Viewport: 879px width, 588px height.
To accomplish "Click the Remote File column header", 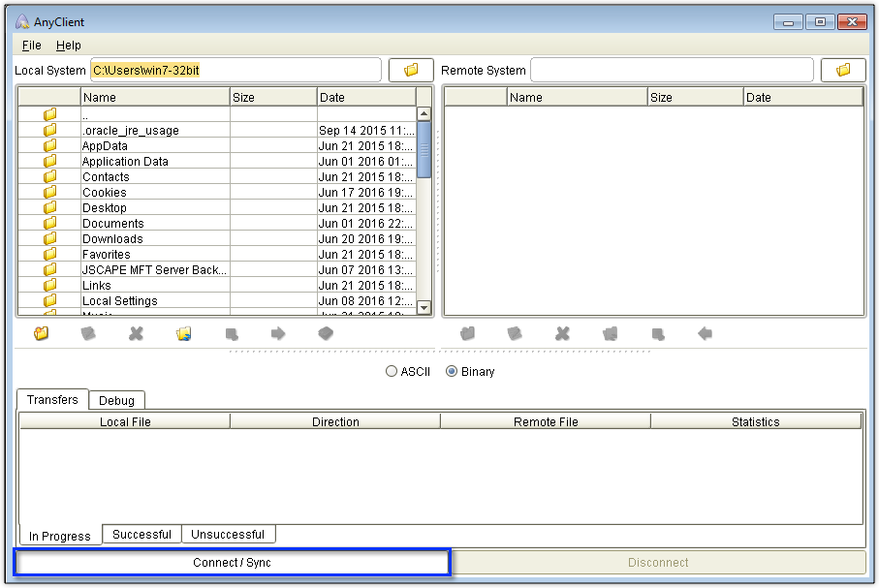I will coord(546,421).
